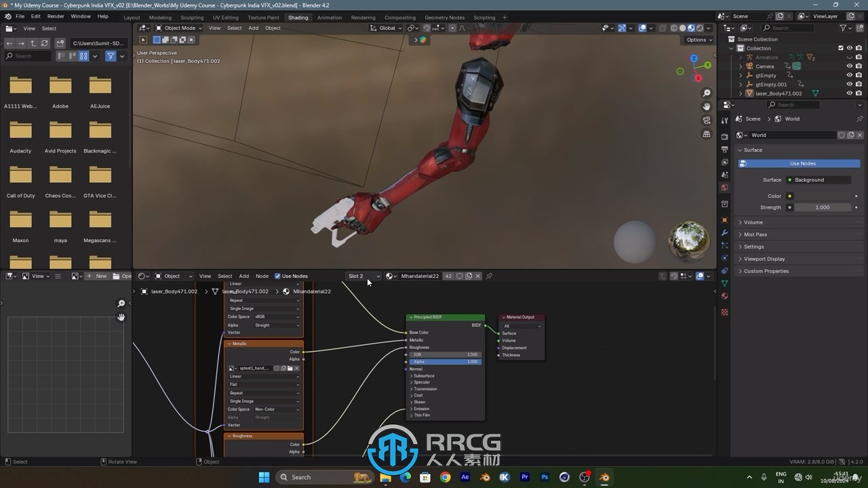Image resolution: width=868 pixels, height=488 pixels.
Task: Hide laser_Body471.002 with eye icon
Action: click(x=849, y=93)
